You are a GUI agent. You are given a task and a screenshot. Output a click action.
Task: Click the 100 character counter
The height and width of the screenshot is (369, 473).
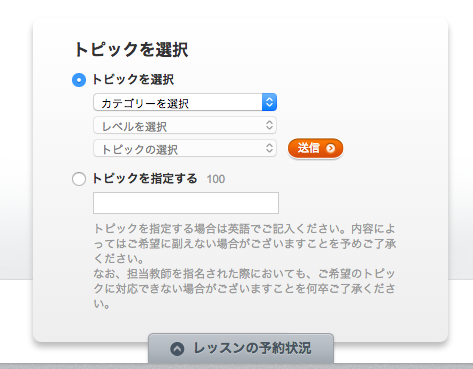click(216, 179)
